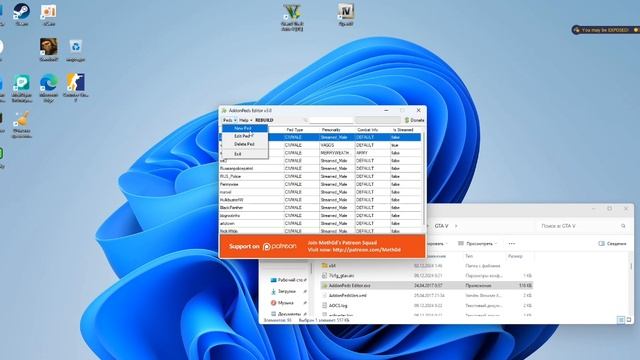Click the ARMY combat info cell
Image resolution: width=640 pixels, height=360 pixels.
[x=372, y=153]
